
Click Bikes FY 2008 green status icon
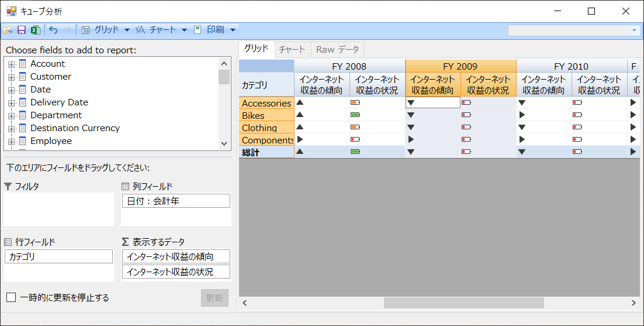tap(355, 115)
